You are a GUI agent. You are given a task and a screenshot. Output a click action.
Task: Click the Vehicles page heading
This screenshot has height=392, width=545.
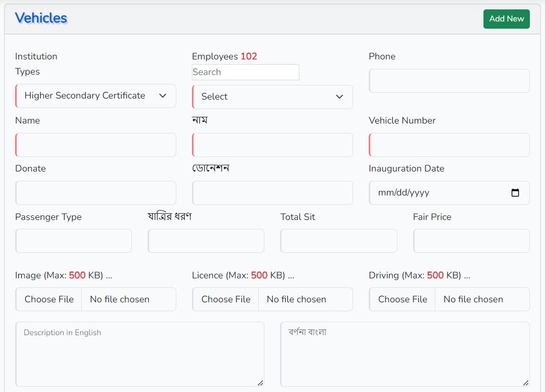(x=41, y=18)
